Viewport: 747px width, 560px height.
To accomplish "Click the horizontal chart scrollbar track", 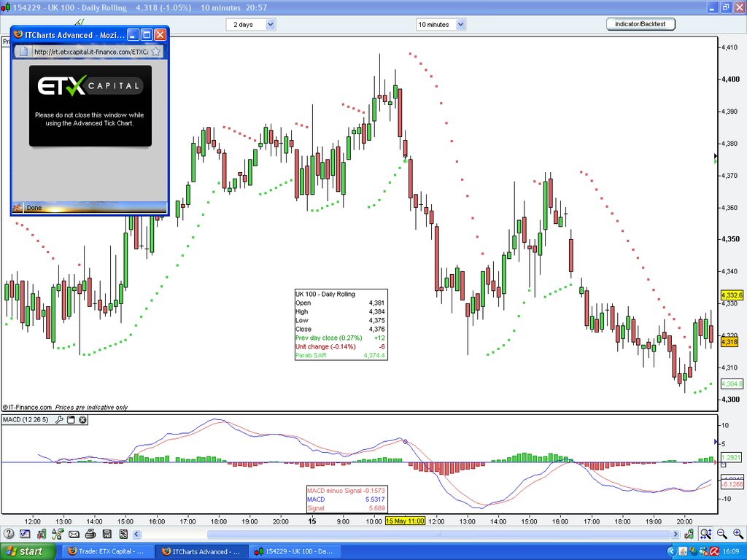I will (x=407, y=534).
